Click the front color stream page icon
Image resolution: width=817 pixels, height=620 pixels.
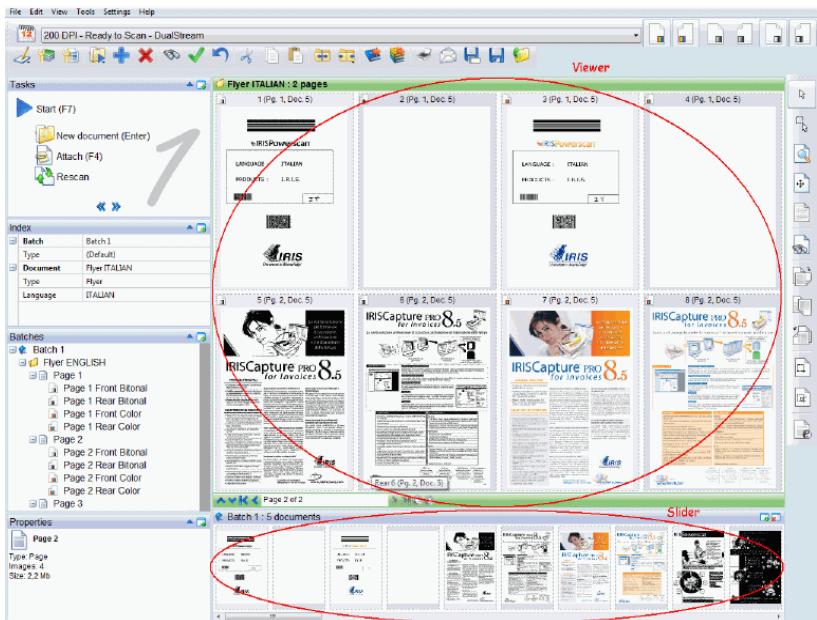[x=659, y=35]
